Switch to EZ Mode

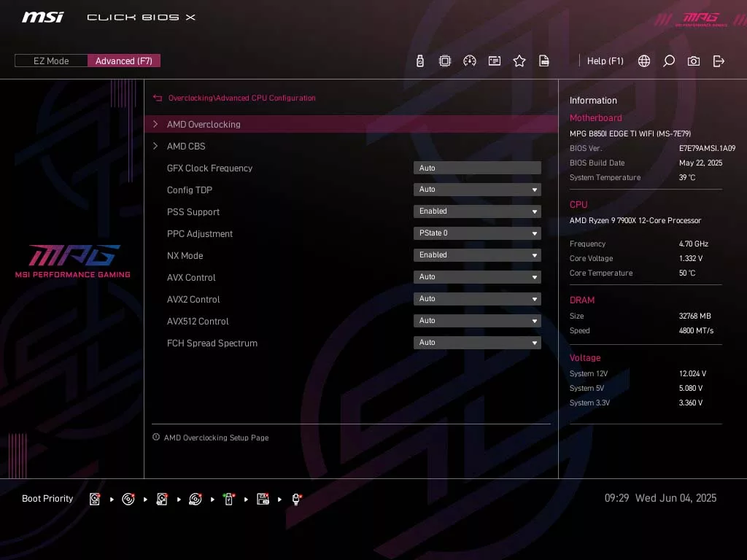pos(51,61)
